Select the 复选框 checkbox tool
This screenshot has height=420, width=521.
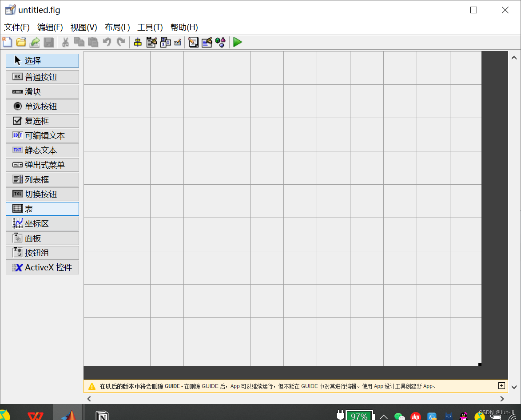click(42, 121)
